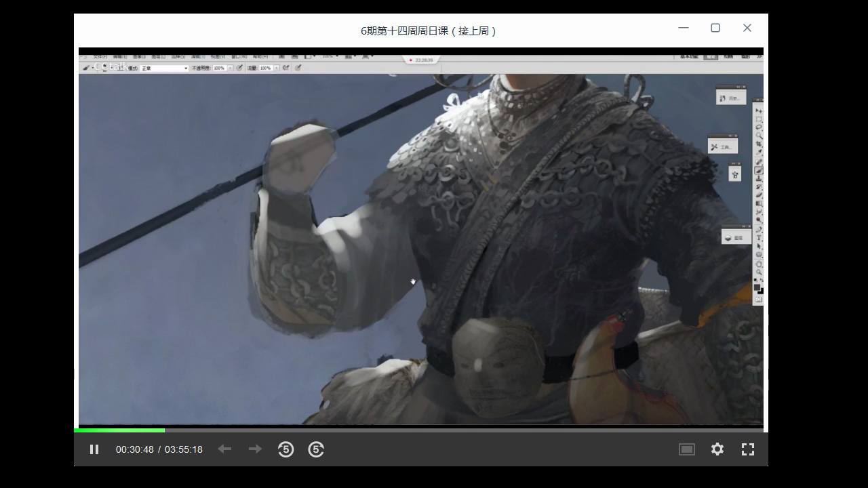Click the green video progress bar
The width and height of the screenshot is (868, 488).
119,430
